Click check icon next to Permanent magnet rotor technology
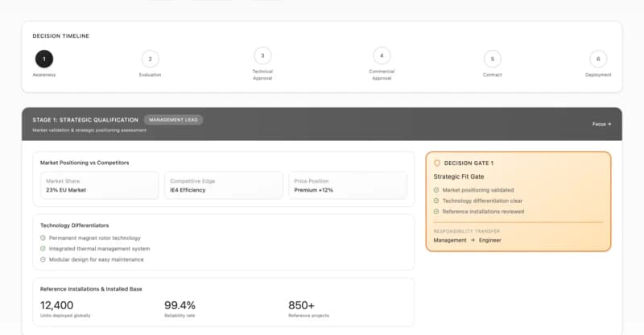644x335 pixels. (x=43, y=238)
